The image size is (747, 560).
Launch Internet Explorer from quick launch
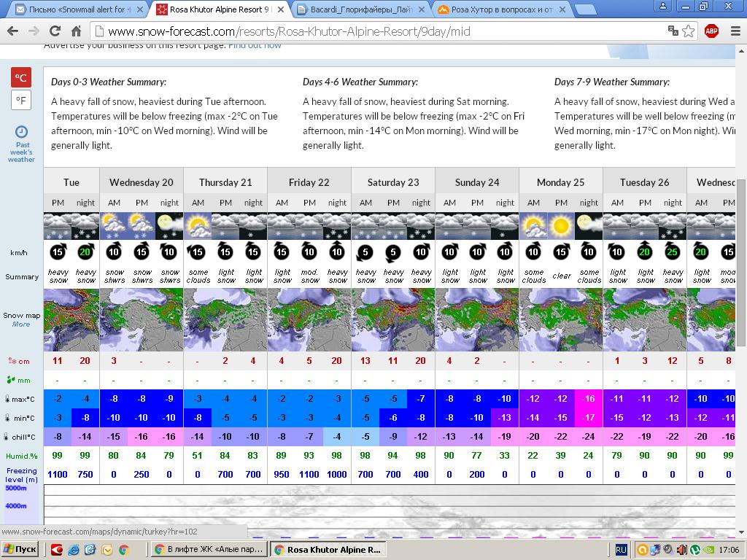74,550
